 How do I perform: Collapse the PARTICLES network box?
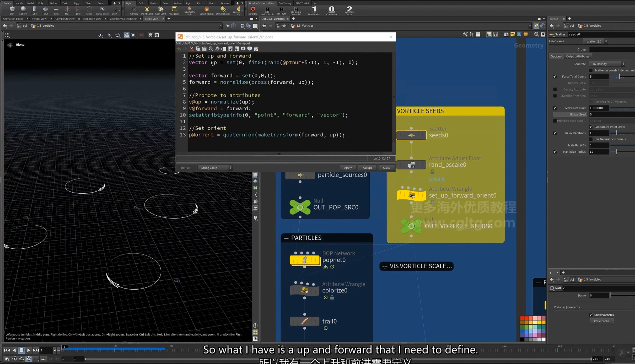point(286,238)
